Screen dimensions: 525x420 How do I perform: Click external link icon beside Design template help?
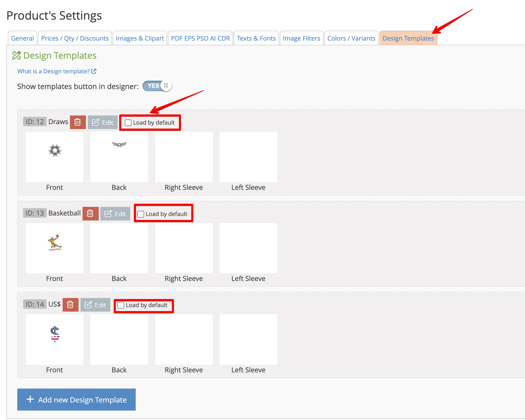click(94, 71)
